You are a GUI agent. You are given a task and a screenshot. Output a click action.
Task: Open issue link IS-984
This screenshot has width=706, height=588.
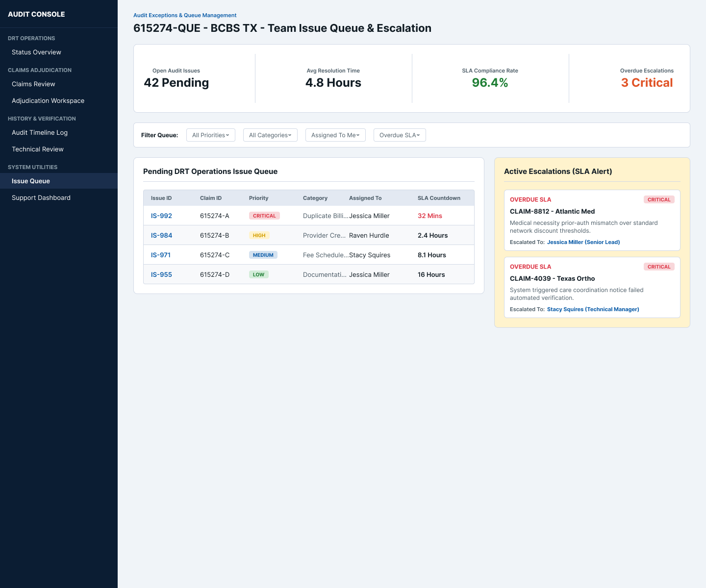(161, 235)
